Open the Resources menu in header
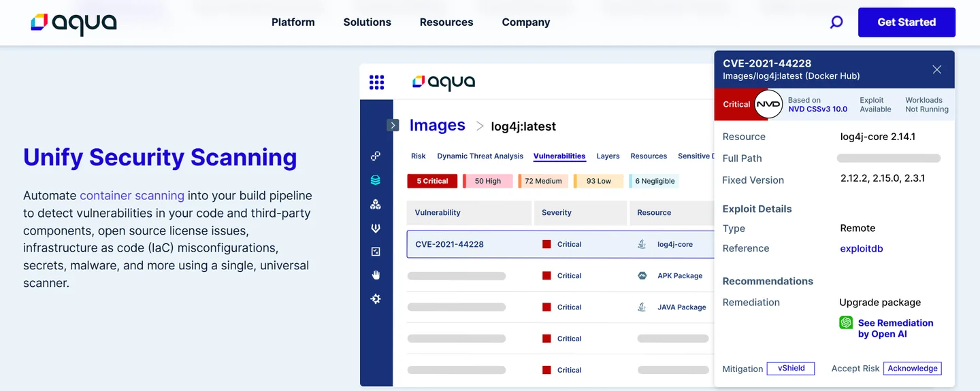This screenshot has width=980, height=391. click(x=446, y=22)
